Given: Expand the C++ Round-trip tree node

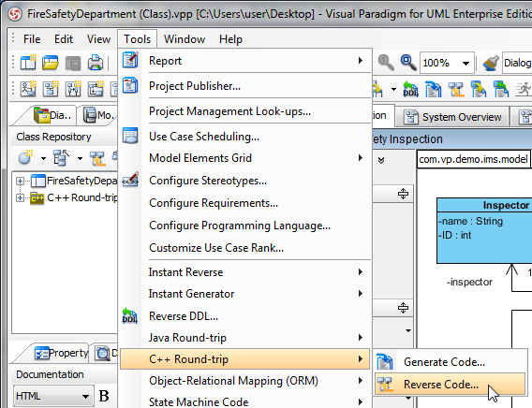Looking at the screenshot, I should pos(20,197).
